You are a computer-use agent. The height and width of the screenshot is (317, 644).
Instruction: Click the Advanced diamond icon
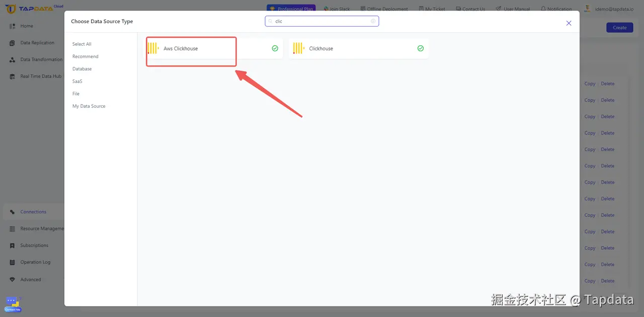(x=12, y=279)
